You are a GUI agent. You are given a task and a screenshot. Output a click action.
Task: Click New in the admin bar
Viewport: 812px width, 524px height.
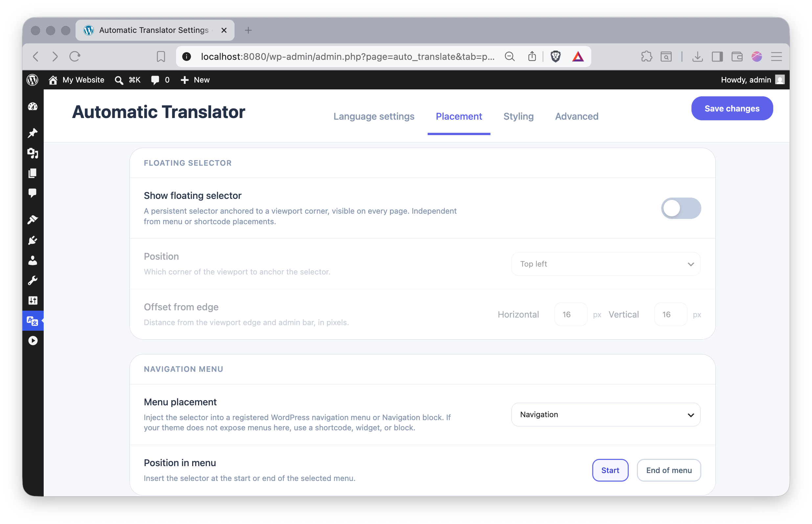coord(195,80)
